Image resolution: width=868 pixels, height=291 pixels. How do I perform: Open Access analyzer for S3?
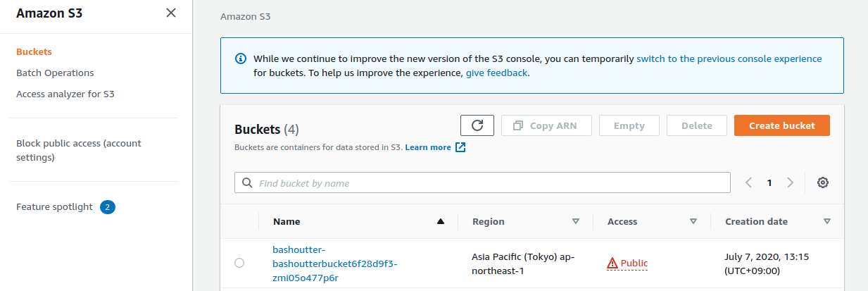point(65,94)
